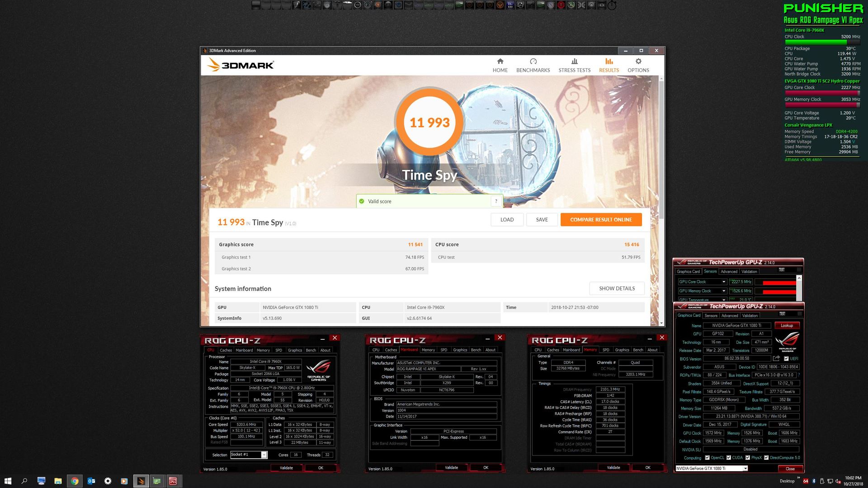The width and height of the screenshot is (868, 488).
Task: Click the GPU-Z Close button
Action: pyautogui.click(x=790, y=469)
